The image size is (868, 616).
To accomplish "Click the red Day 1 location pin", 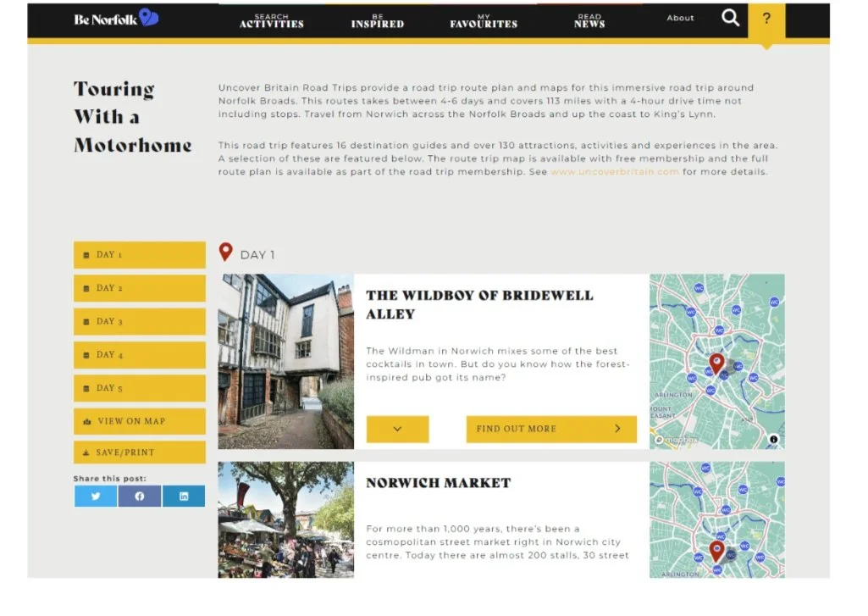I will (225, 252).
